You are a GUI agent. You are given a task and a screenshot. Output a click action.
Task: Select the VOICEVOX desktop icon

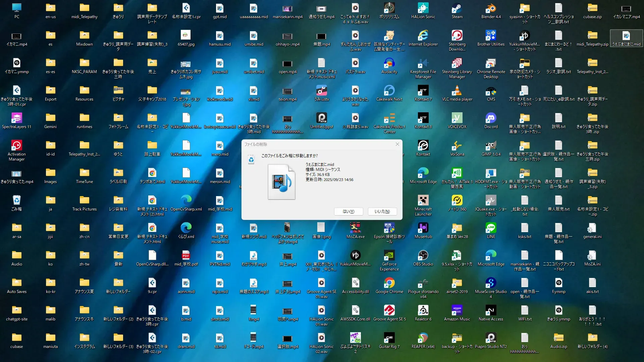(x=457, y=118)
